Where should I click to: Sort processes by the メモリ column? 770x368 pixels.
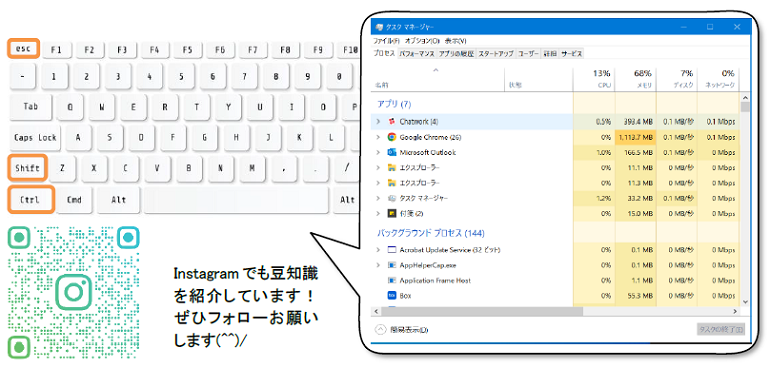pyautogui.click(x=635, y=79)
